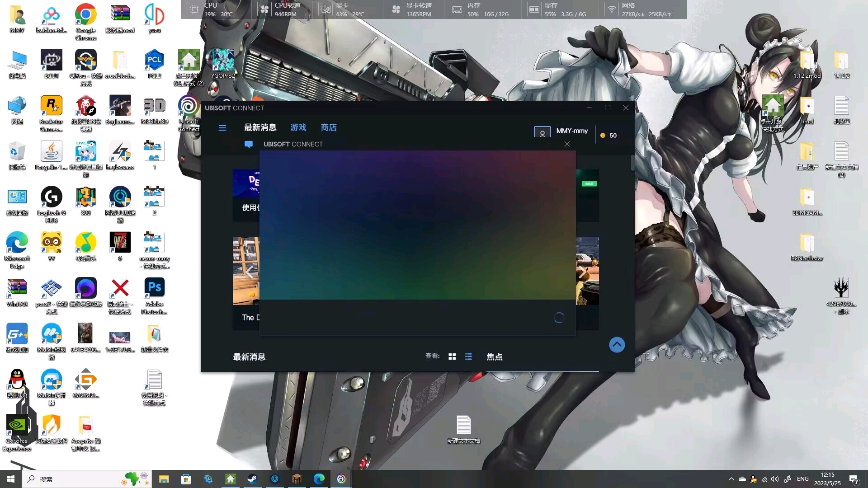Open the MCSkin3D desktop icon
This screenshot has width=868, height=488.
(154, 109)
